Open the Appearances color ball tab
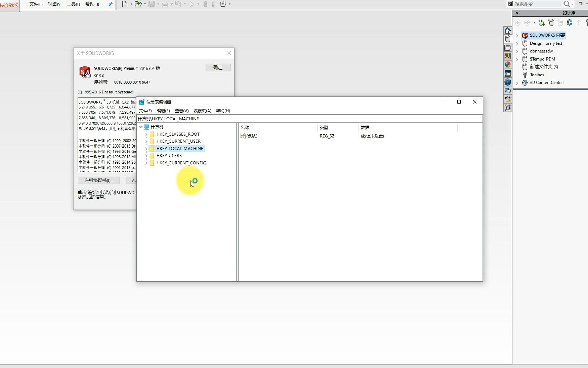The height and width of the screenshot is (368, 588). [x=508, y=65]
